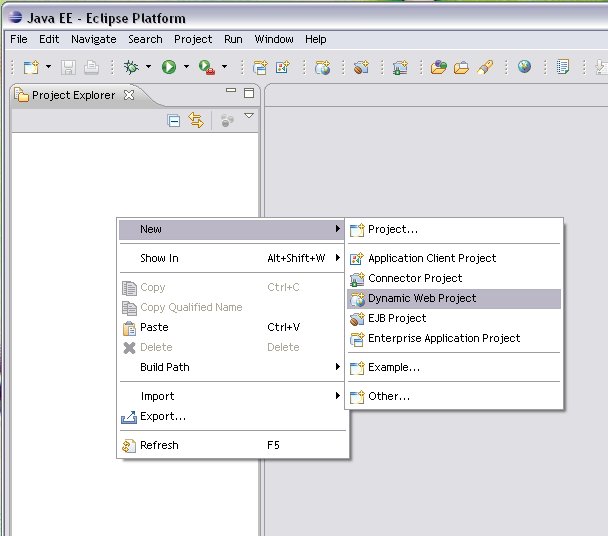The width and height of the screenshot is (608, 536).
Task: Choose Copy in context menu
Action: point(231,287)
